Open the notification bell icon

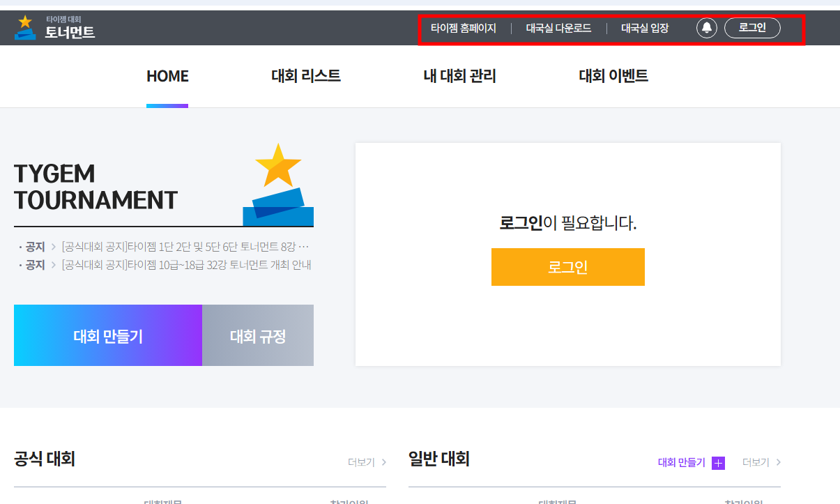(x=707, y=28)
